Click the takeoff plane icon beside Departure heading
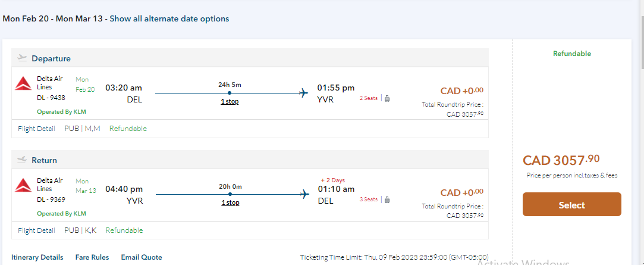This screenshot has height=265, width=644. pos(23,58)
